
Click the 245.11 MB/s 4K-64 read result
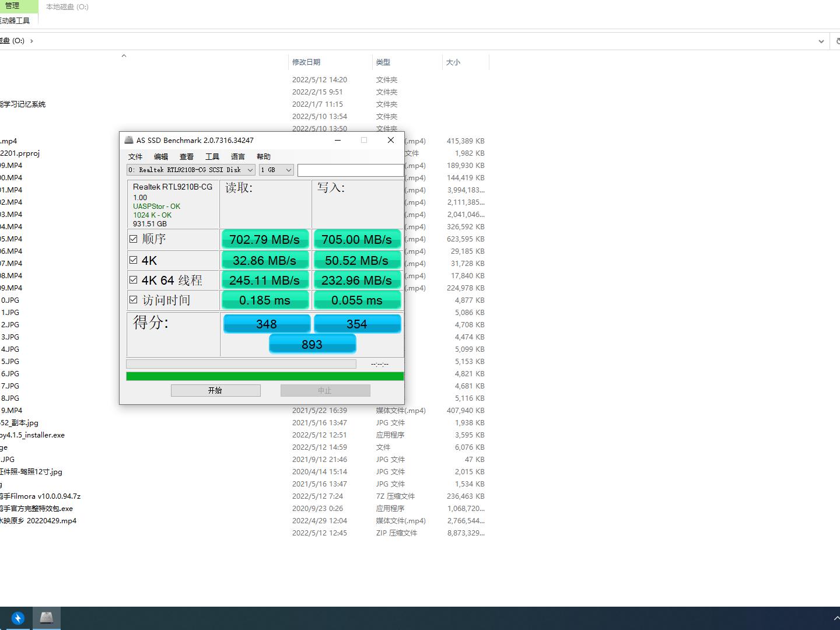coord(265,280)
